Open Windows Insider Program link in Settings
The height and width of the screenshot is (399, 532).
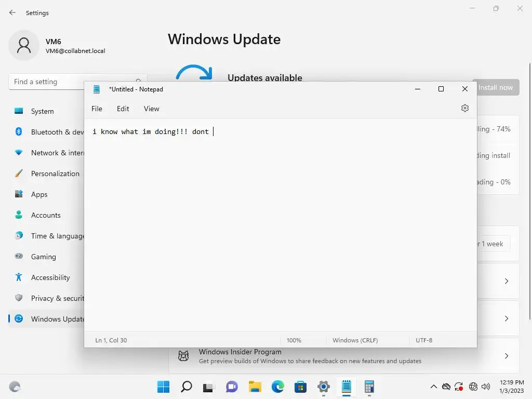tap(240, 352)
